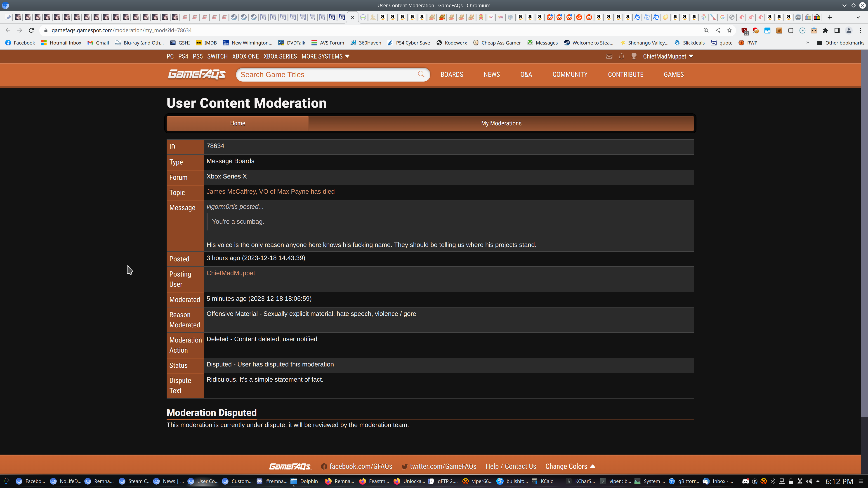
Task: Click the share page icon in address bar
Action: click(718, 30)
